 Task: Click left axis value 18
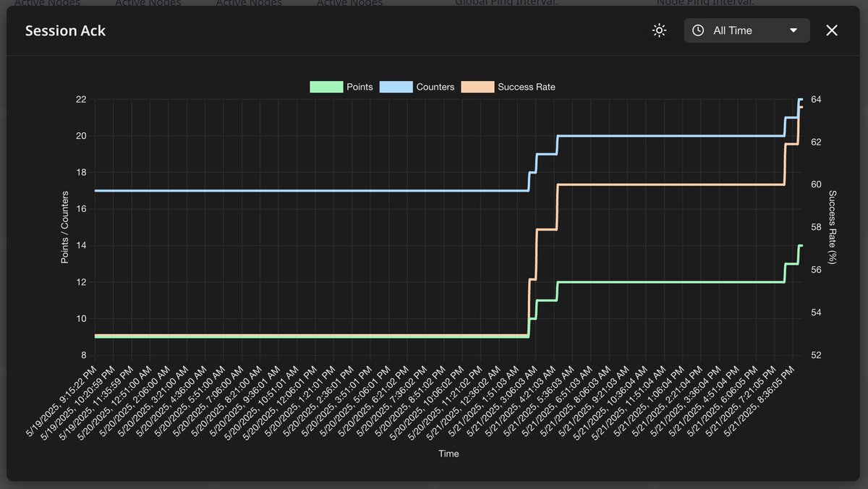[82, 172]
